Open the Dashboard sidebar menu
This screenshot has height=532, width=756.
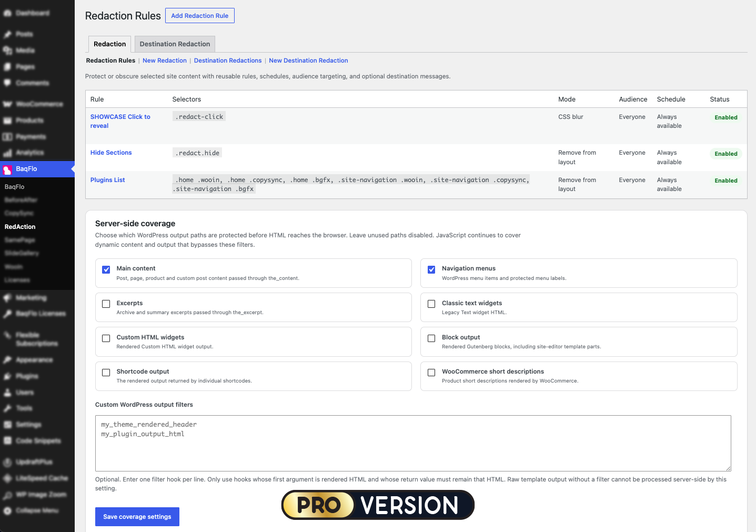point(37,13)
